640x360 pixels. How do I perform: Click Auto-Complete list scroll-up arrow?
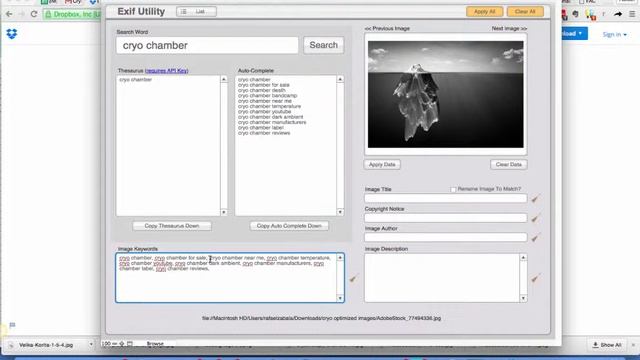[340, 79]
